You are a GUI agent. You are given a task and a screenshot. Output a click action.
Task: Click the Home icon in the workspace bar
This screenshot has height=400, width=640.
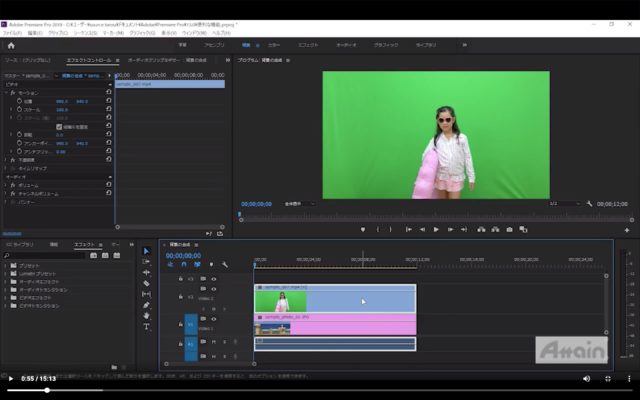pyautogui.click(x=11, y=45)
